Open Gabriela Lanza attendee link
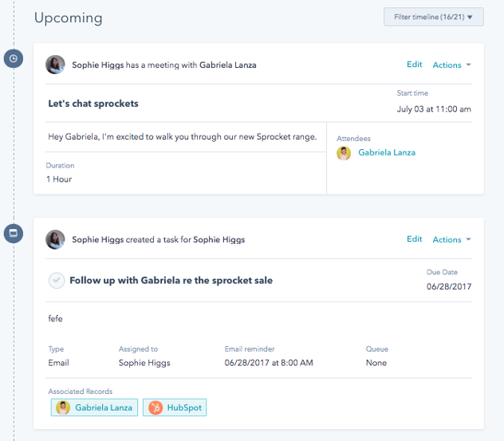The width and height of the screenshot is (504, 441). (387, 152)
